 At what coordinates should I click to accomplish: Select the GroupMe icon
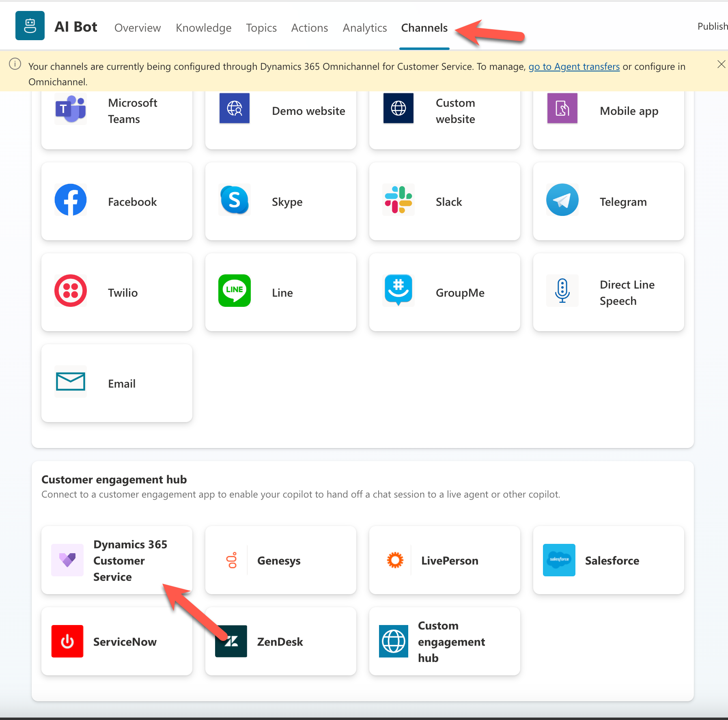[398, 291]
